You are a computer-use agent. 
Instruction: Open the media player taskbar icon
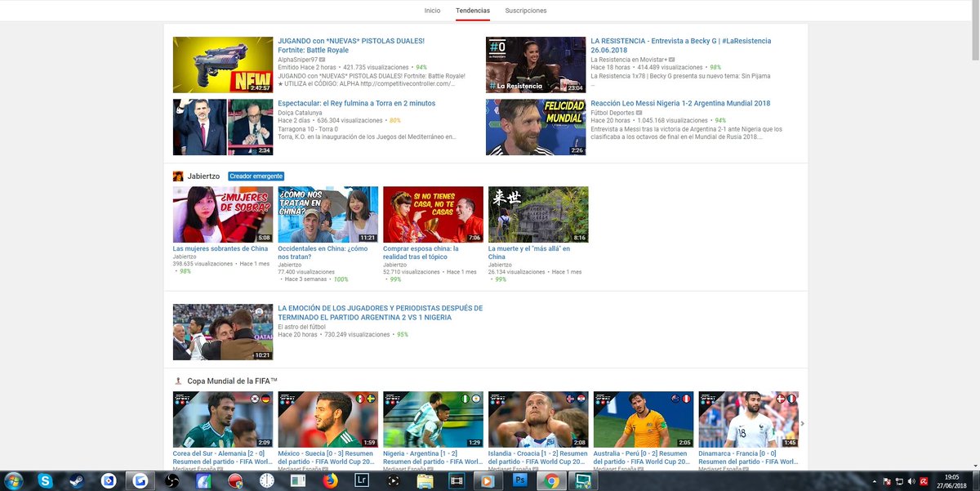[x=488, y=480]
